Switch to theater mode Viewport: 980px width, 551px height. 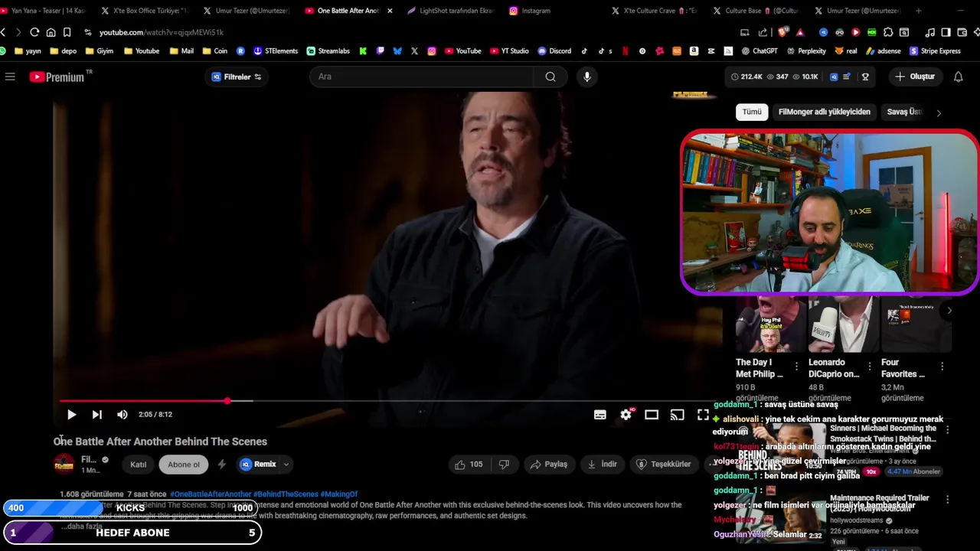(652, 415)
